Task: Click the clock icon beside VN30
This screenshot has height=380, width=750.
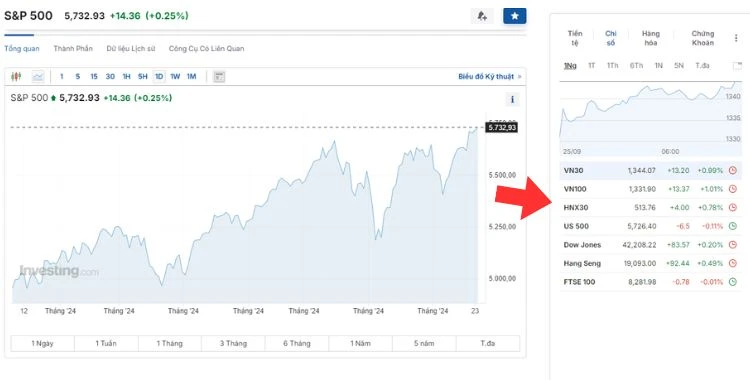Action: (x=732, y=170)
